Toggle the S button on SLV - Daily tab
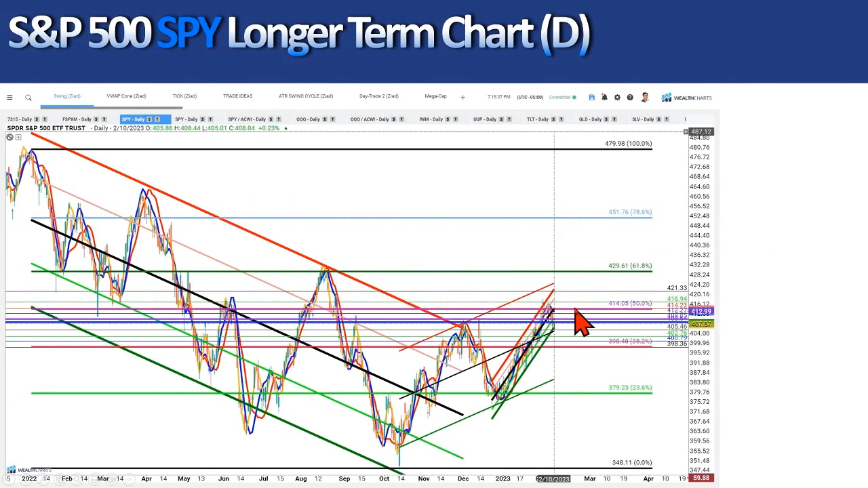This screenshot has height=488, width=868. (x=659, y=119)
